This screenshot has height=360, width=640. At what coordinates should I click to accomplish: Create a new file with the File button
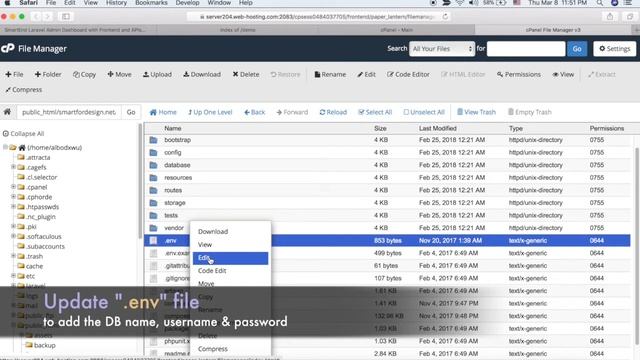pyautogui.click(x=14, y=74)
